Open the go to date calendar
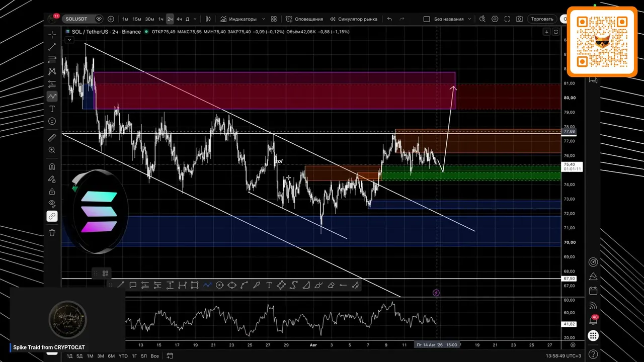 click(170, 356)
